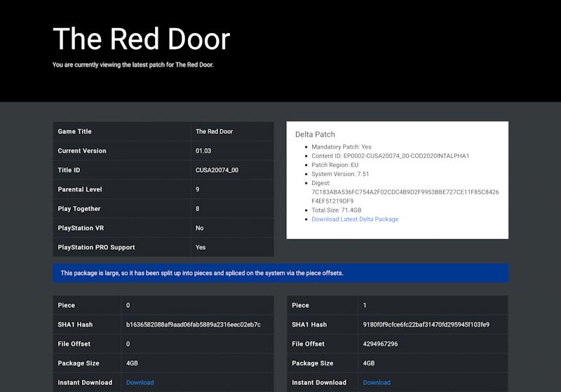This screenshot has height=392, width=561.
Task: Select digest hash starting 7C183ABA536
Action: click(405, 196)
